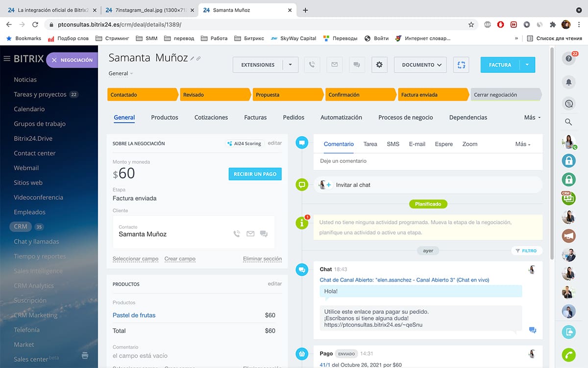This screenshot has height=368, width=588.
Task: Toggle the Filtro timeline filter
Action: [x=526, y=251]
